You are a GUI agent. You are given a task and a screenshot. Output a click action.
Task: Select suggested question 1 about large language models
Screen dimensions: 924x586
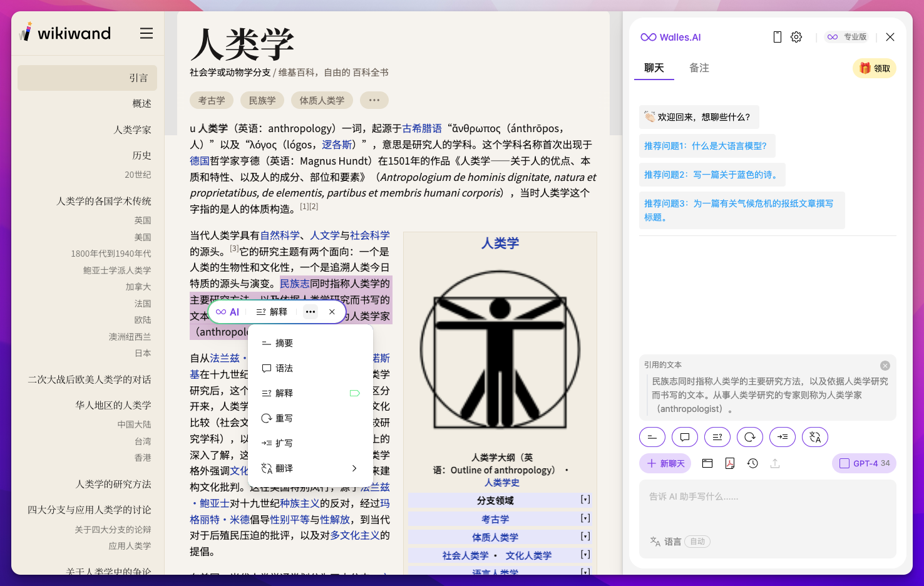[x=707, y=146]
